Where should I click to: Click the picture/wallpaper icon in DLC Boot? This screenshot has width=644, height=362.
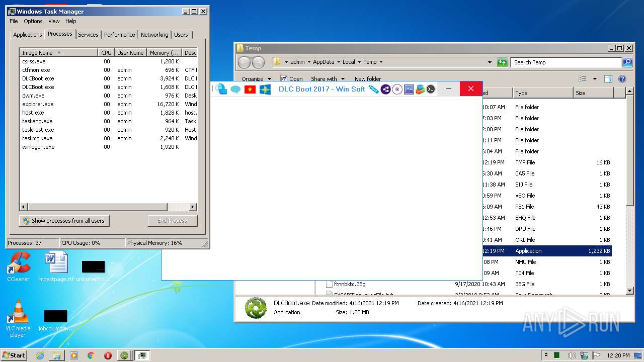tap(409, 89)
